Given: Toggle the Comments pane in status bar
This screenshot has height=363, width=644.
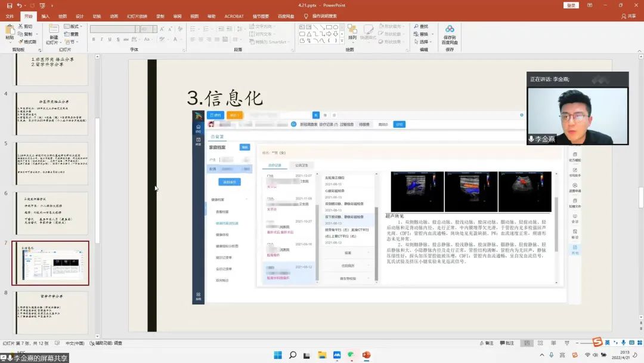Looking at the screenshot, I should pos(507,343).
